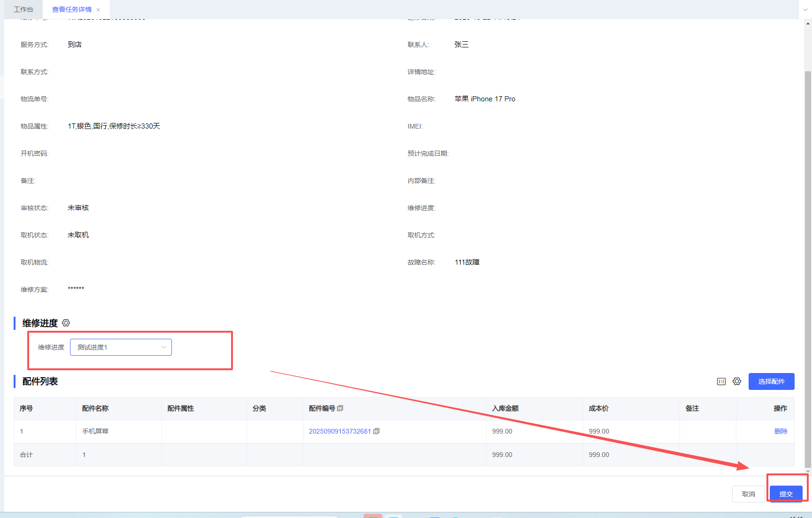This screenshot has height=518, width=812.
Task: Open the tab list chevron at top right
Action: 805,9
